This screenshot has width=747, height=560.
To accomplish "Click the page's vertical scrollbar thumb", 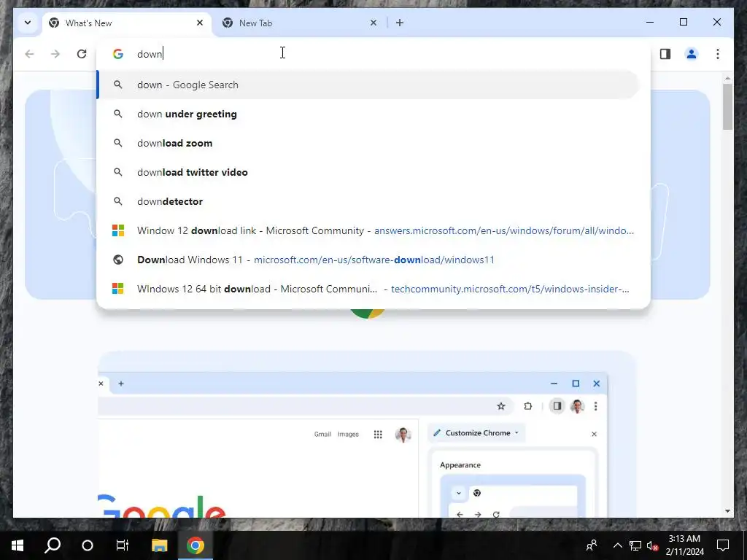I will tap(727, 106).
